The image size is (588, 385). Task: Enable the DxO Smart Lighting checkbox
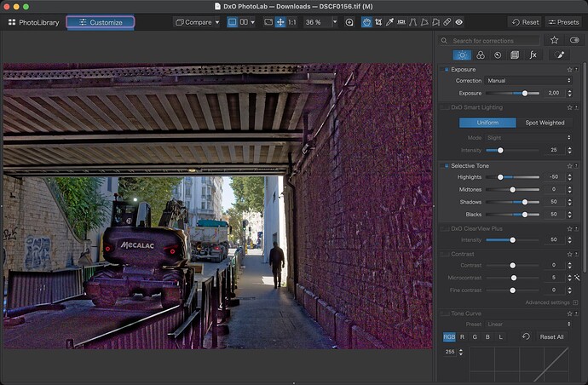tap(445, 107)
